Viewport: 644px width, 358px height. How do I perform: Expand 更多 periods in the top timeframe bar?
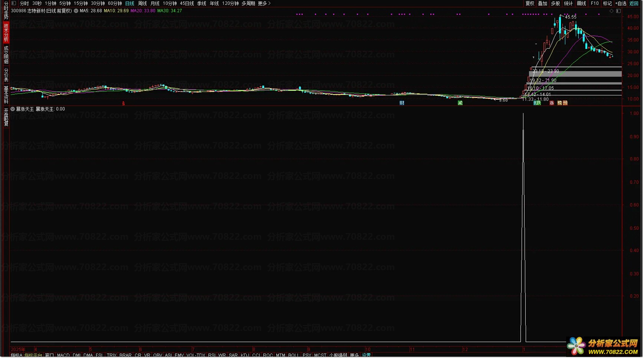[x=264, y=3]
